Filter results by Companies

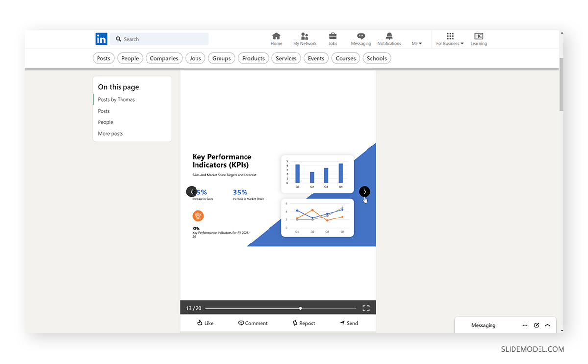(164, 58)
